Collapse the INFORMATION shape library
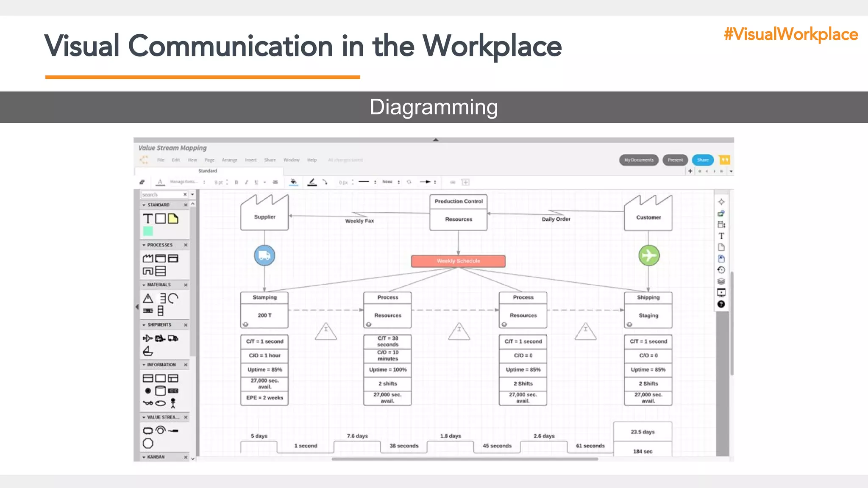Screen dimensions: 868x488 144,365
